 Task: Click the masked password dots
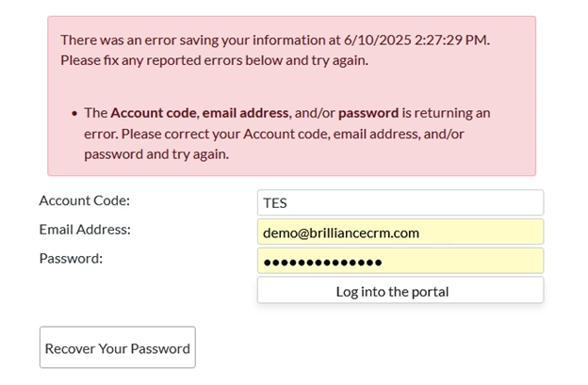322,262
